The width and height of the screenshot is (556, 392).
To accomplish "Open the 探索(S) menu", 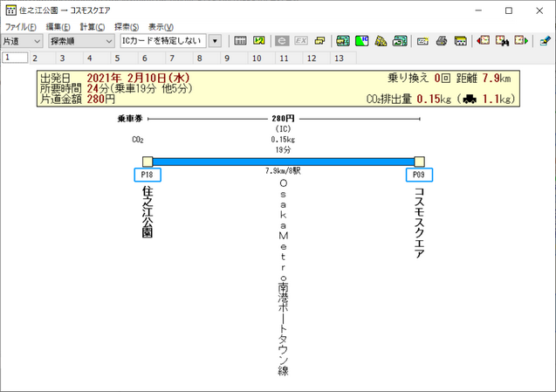I will (127, 27).
